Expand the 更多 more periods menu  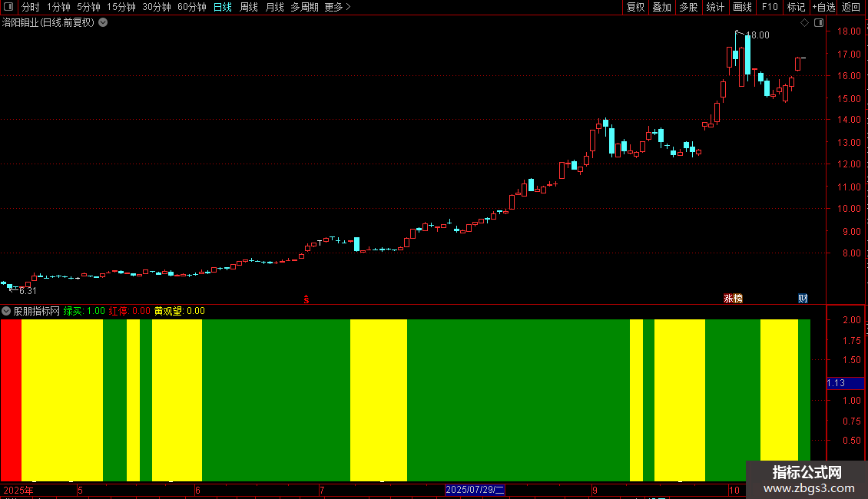pyautogui.click(x=338, y=7)
